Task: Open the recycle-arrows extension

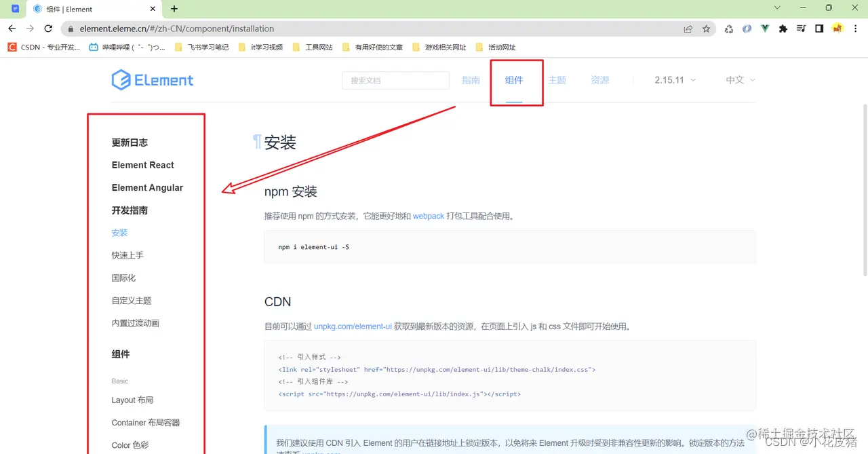Action: pyautogui.click(x=729, y=29)
